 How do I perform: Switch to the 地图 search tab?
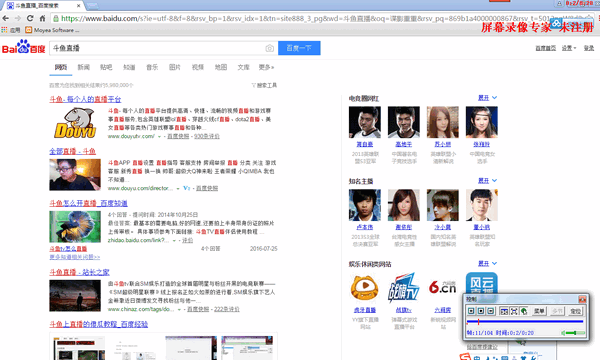click(221, 67)
